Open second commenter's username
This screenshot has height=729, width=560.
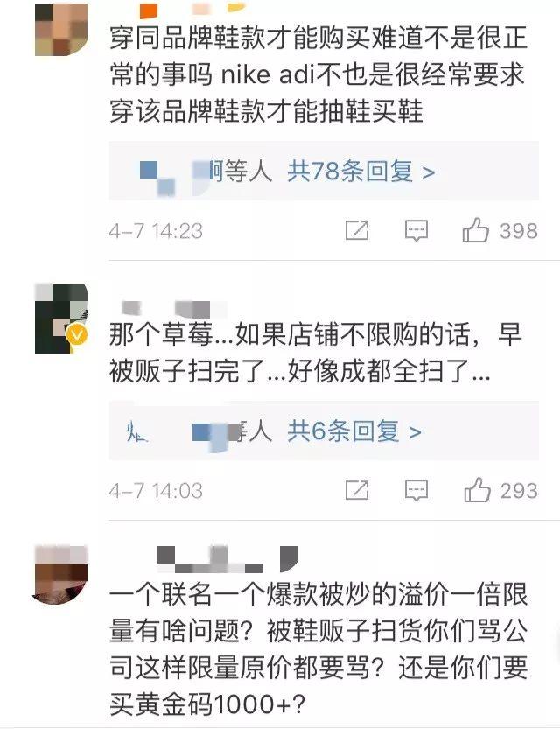pos(174,309)
